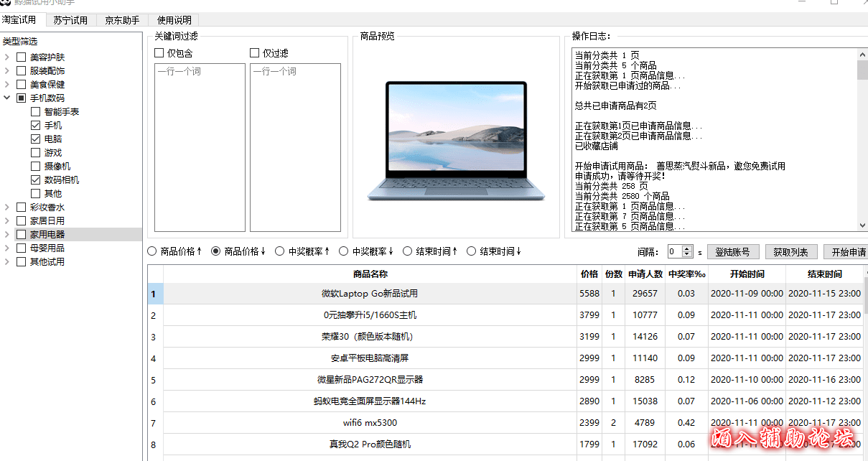Check the 其他 subcategory checkbox

(x=35, y=193)
